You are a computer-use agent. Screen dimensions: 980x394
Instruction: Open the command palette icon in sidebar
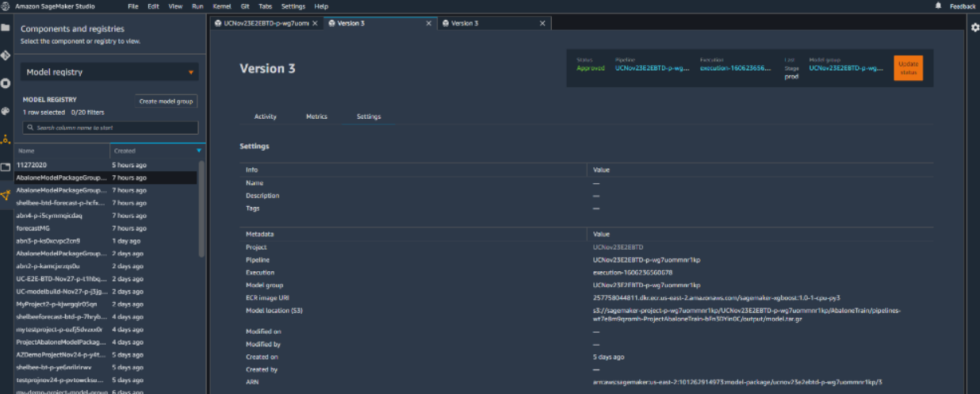pyautogui.click(x=6, y=111)
